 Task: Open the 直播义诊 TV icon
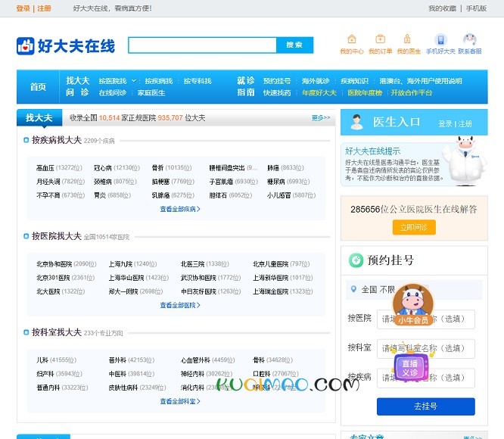click(x=411, y=367)
